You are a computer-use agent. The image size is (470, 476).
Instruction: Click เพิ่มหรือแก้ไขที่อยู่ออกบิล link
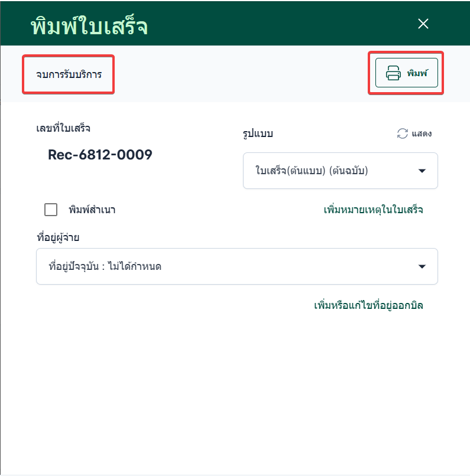[368, 305]
